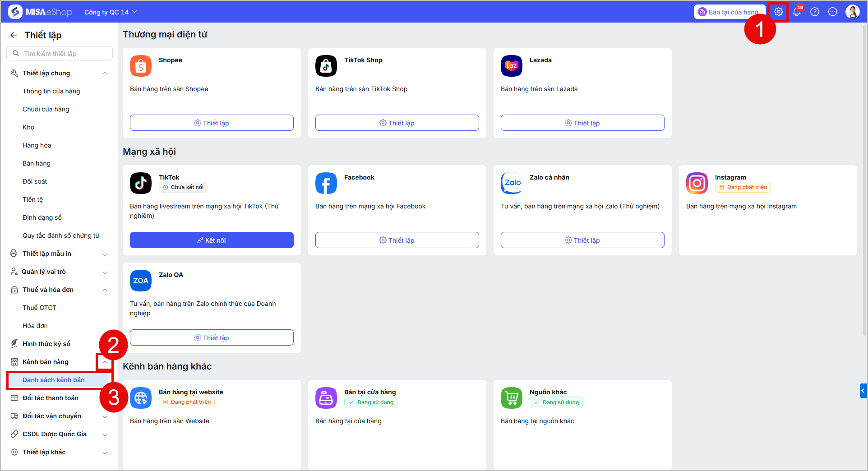Click Thiết lập button for Zalo cá nhân
Screen dimensions: 868x471
(582, 240)
